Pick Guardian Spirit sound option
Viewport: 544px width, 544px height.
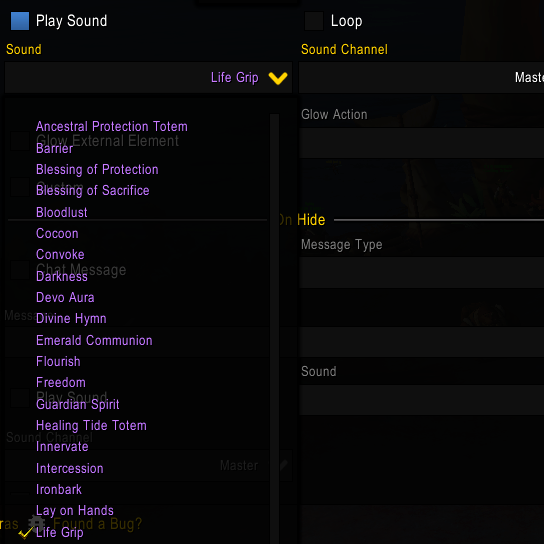tap(78, 405)
